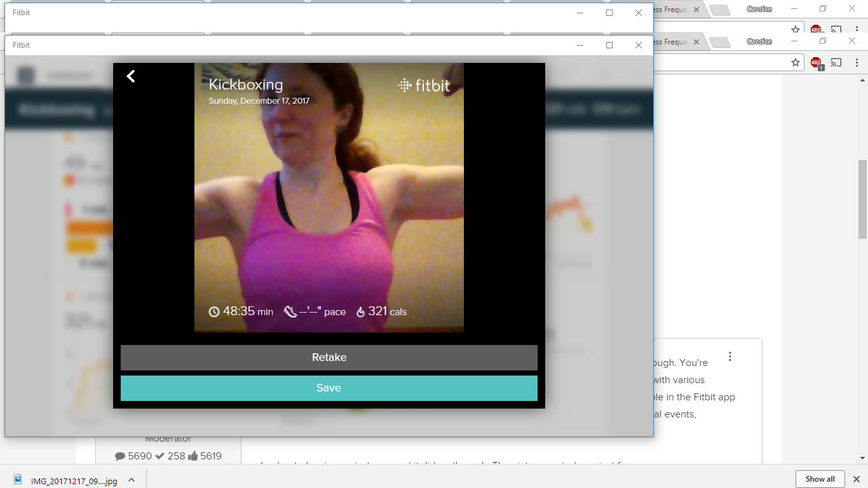Close the download bar at the bottom
This screenshot has width=868, height=488.
[855, 479]
